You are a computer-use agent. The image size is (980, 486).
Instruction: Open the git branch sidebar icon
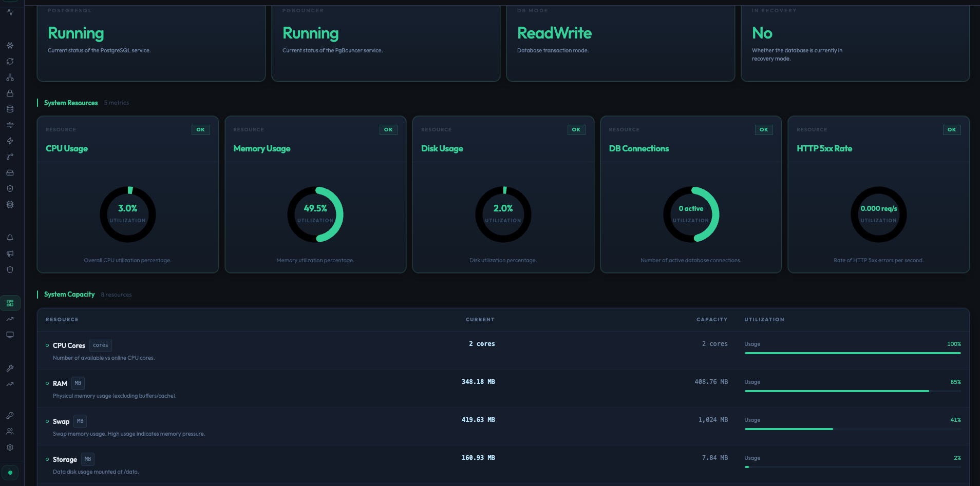coord(10,157)
